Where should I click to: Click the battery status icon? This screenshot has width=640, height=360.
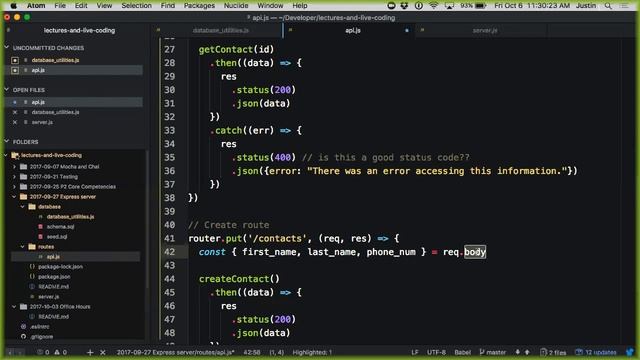pyautogui.click(x=481, y=6)
